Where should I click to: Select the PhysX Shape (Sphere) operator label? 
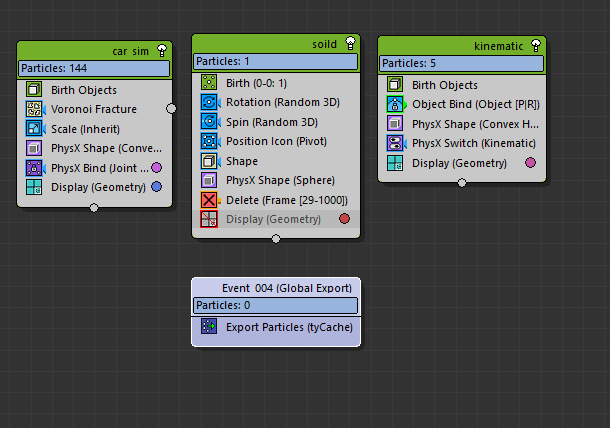(x=280, y=181)
